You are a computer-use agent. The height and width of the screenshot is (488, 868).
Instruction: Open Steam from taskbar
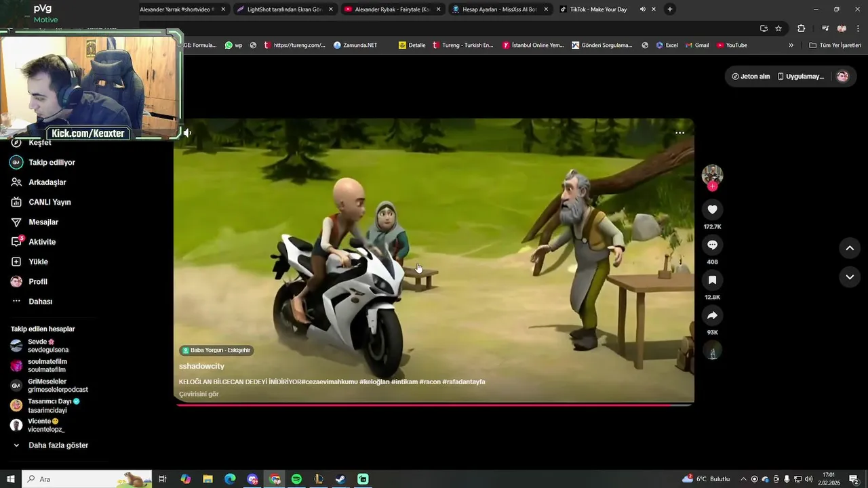pos(340,479)
